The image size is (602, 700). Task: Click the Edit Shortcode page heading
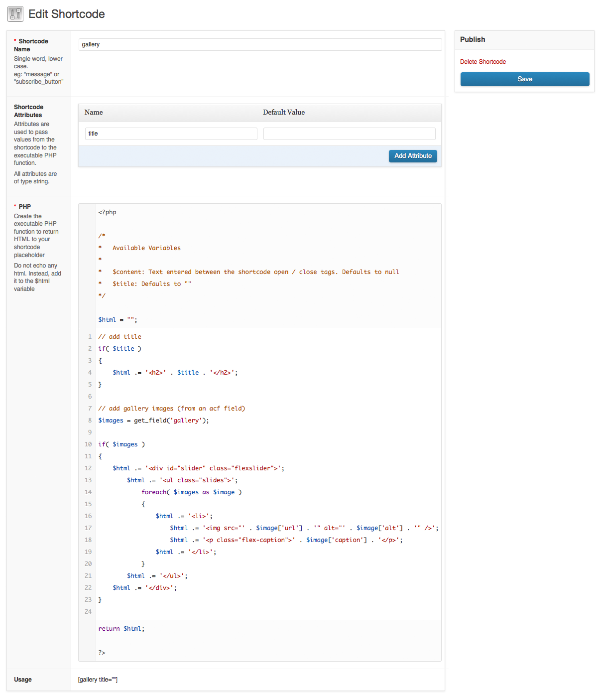point(67,14)
